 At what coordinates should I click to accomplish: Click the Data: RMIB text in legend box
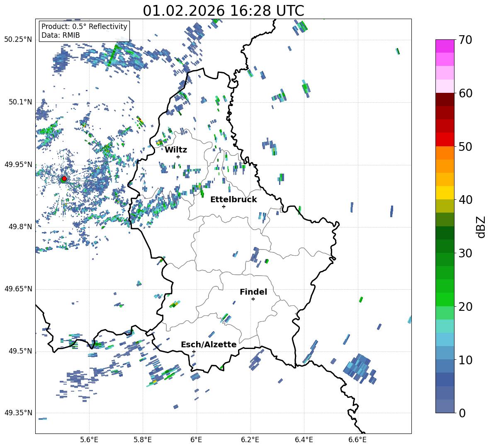61,35
